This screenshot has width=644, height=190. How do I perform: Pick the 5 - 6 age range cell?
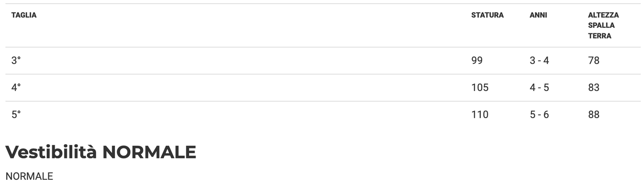tap(539, 115)
